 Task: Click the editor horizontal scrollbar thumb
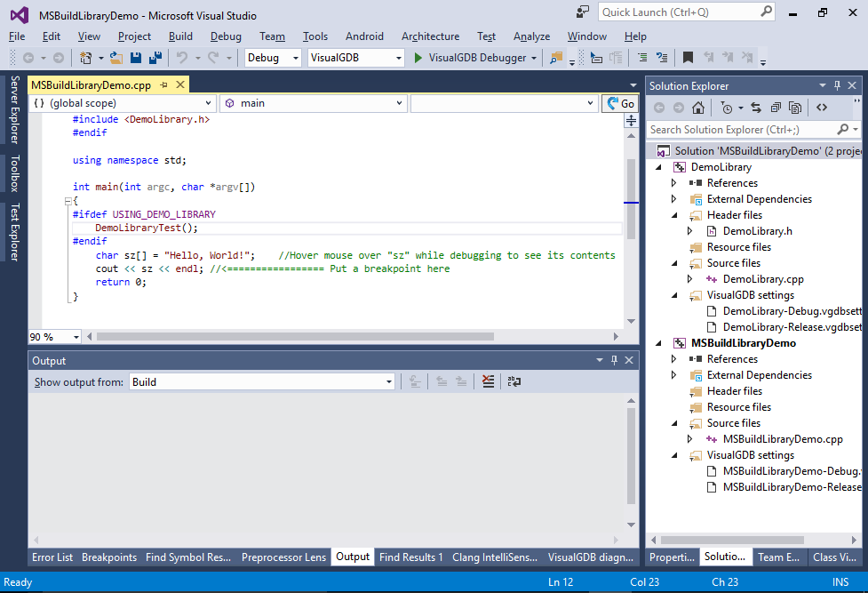295,336
